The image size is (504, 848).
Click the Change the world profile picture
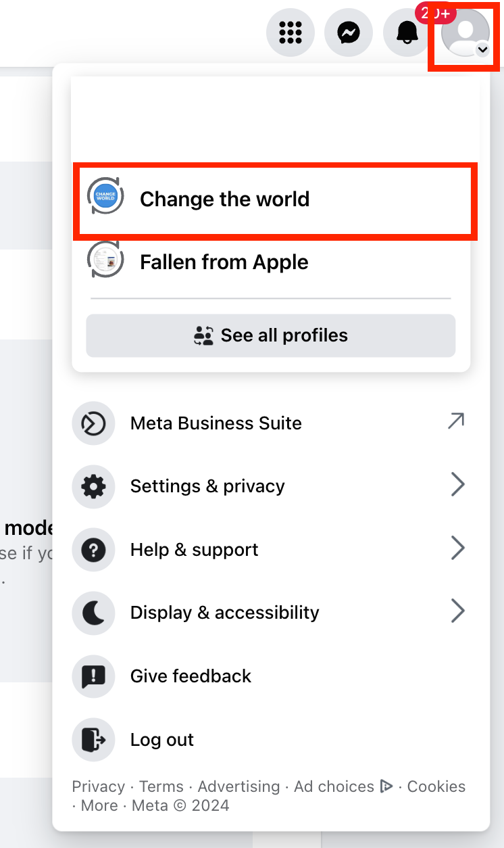click(x=105, y=197)
